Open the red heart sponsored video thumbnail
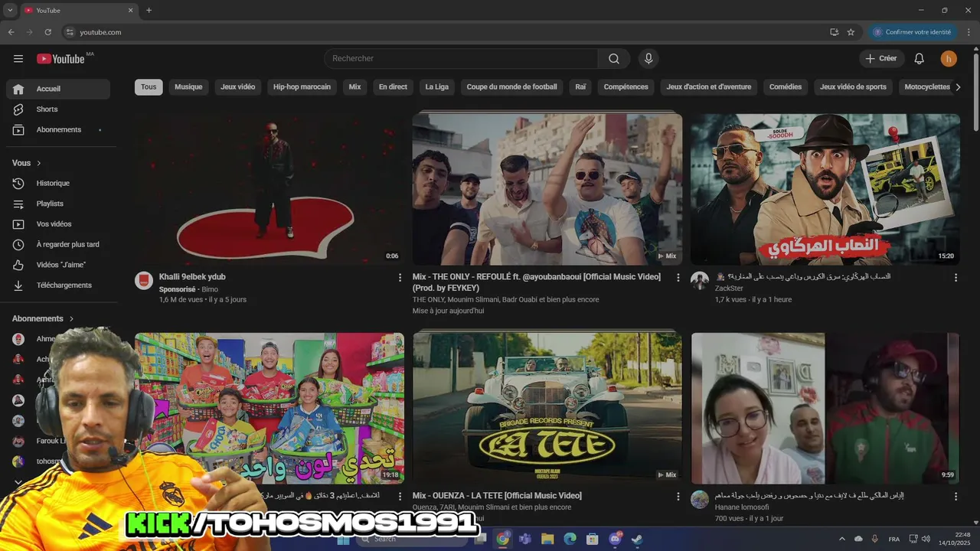980x551 pixels. [269, 189]
